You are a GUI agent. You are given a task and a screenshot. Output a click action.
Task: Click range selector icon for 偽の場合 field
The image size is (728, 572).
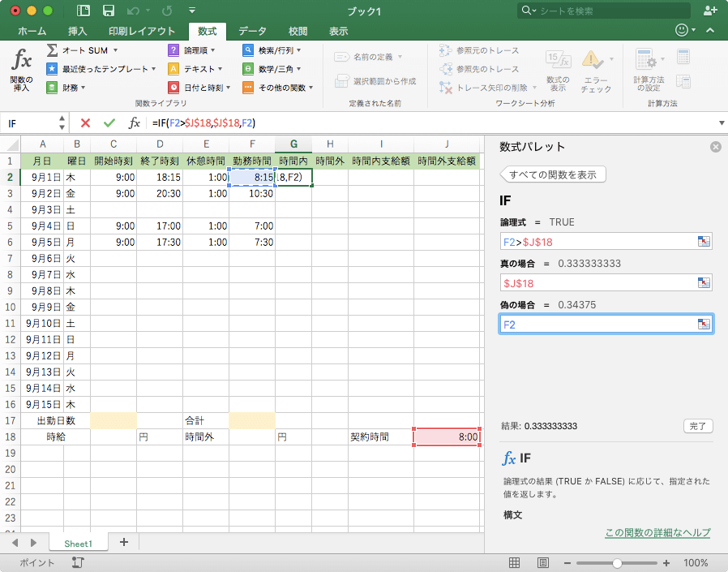pos(704,324)
